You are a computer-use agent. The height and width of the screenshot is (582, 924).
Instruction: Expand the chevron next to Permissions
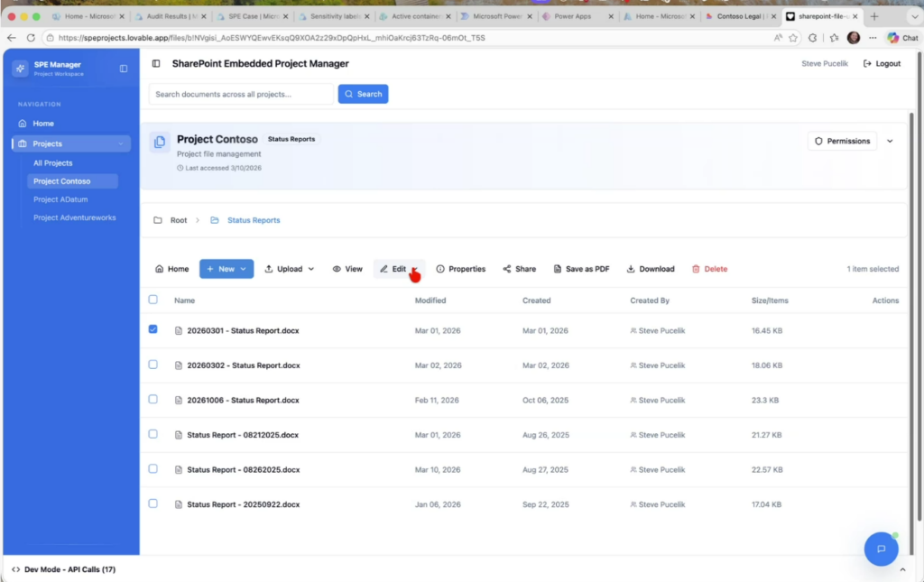point(890,142)
